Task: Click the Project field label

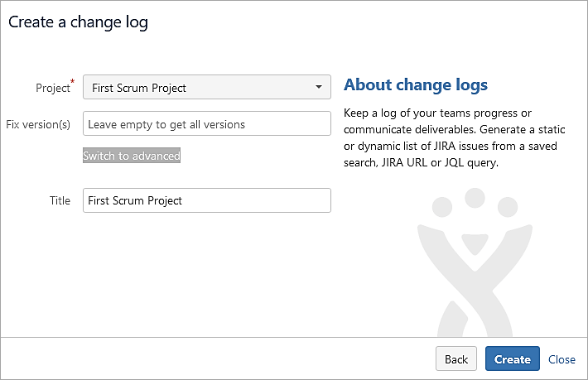Action: [x=53, y=88]
